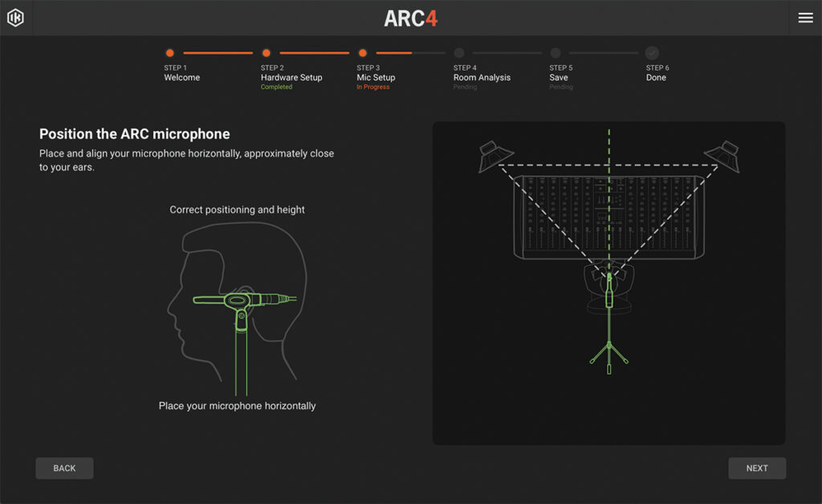Click the right studio monitor speaker icon
This screenshot has height=504, width=822.
pos(722,156)
